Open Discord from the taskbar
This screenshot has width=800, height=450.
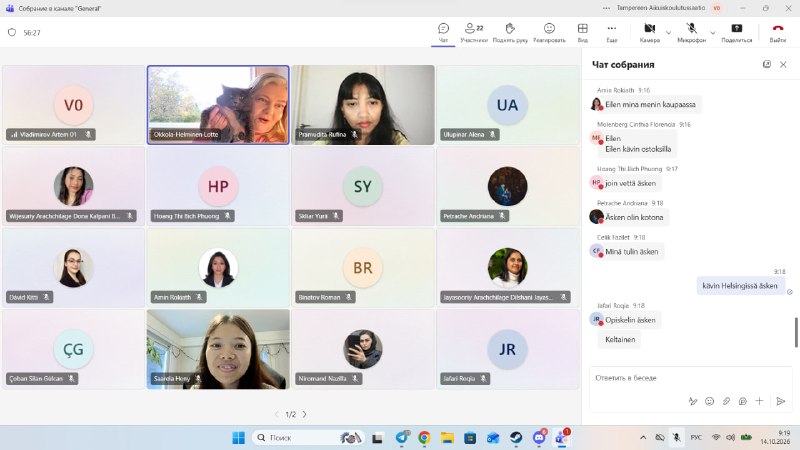pyautogui.click(x=539, y=437)
